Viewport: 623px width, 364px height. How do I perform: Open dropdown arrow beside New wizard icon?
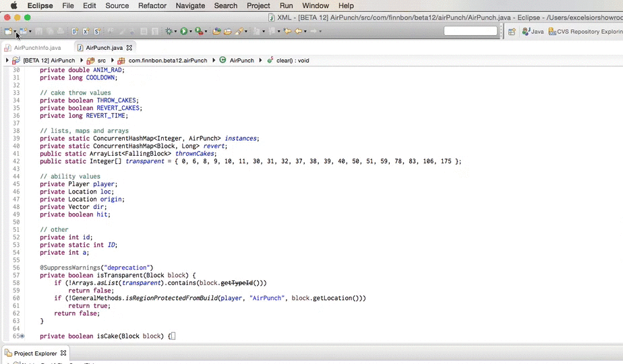click(x=16, y=32)
